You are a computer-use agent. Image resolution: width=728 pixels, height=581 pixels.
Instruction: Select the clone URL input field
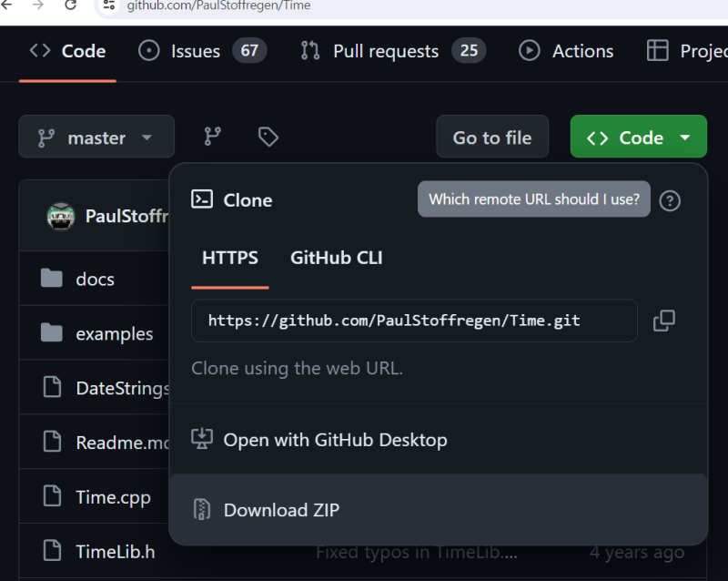click(x=414, y=321)
